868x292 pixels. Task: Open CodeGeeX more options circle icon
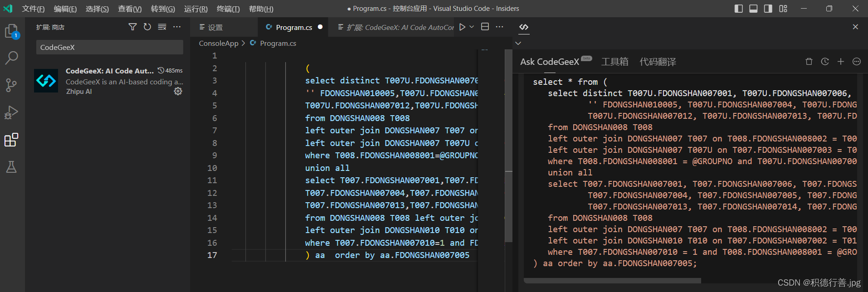(x=857, y=62)
